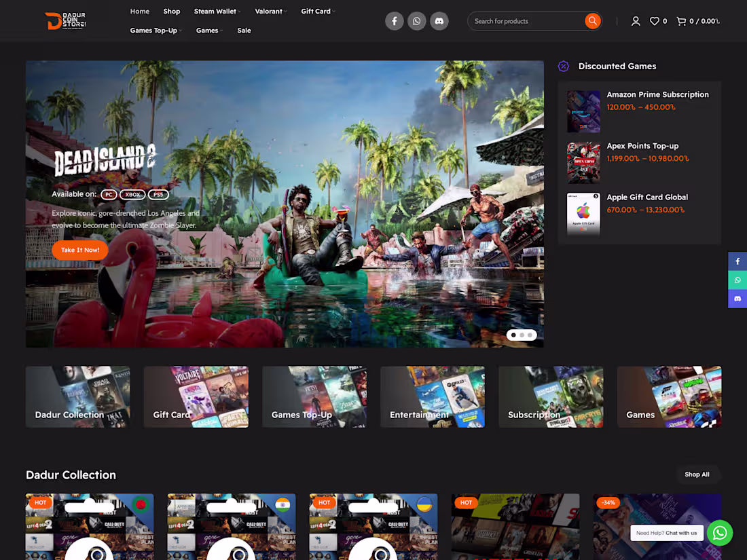This screenshot has width=747, height=560.
Task: Click Shop All in Dadur Collection
Action: [697, 474]
